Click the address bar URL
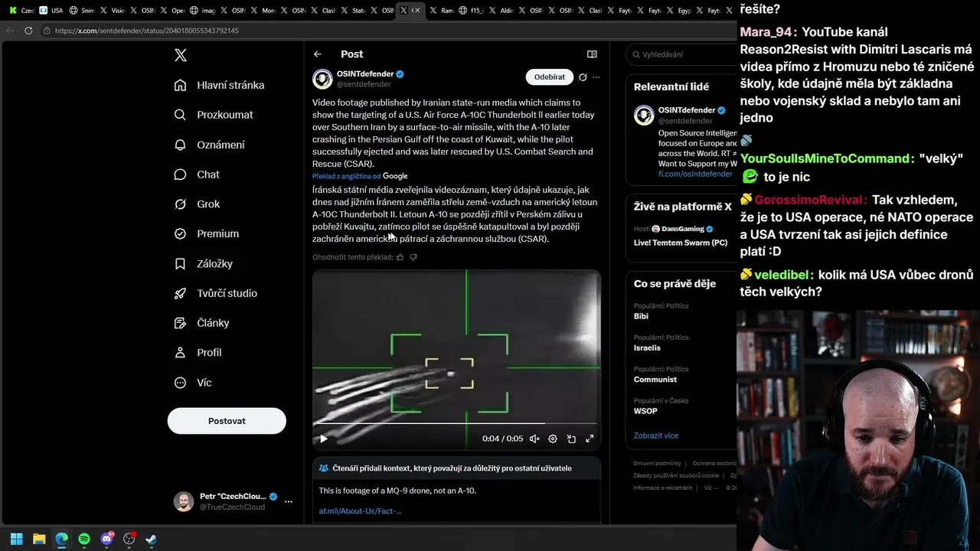The height and width of the screenshot is (551, 980). (147, 31)
